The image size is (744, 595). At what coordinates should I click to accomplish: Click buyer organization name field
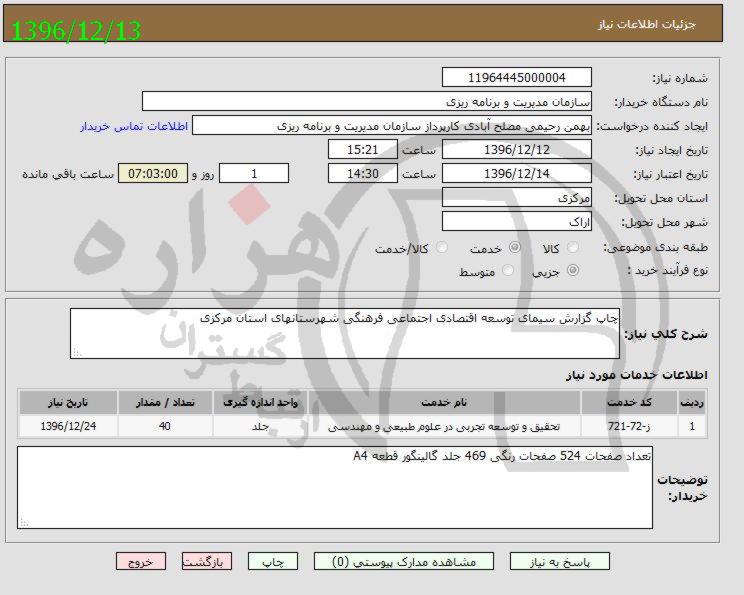tap(367, 102)
